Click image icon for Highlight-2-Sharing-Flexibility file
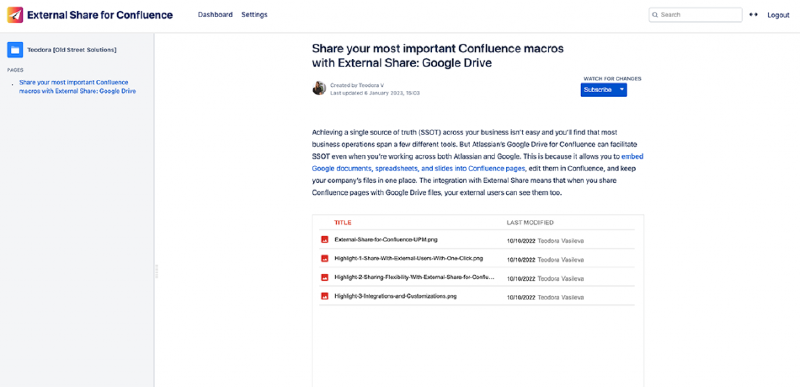800x387 pixels. click(x=324, y=277)
